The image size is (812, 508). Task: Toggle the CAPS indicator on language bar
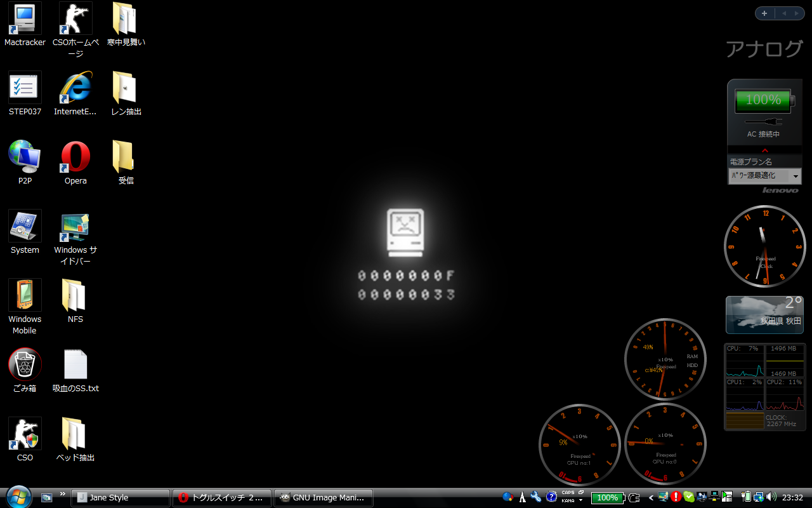pos(568,493)
